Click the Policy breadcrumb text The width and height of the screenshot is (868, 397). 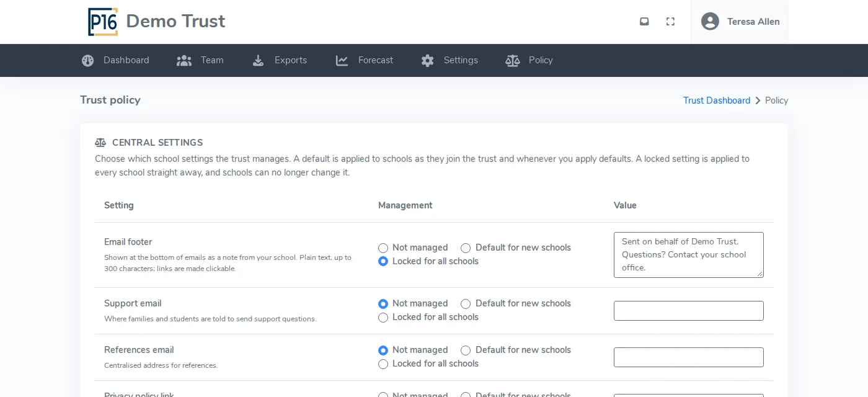click(776, 100)
